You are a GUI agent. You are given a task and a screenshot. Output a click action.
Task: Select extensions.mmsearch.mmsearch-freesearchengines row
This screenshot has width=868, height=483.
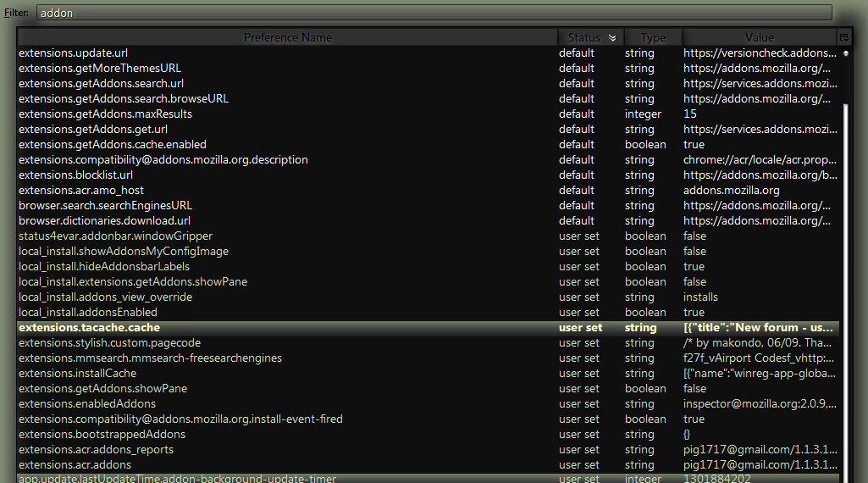pyautogui.click(x=428, y=358)
